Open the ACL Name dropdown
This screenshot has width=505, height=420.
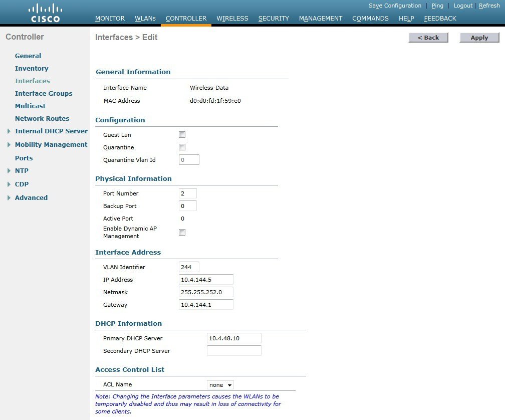click(220, 384)
